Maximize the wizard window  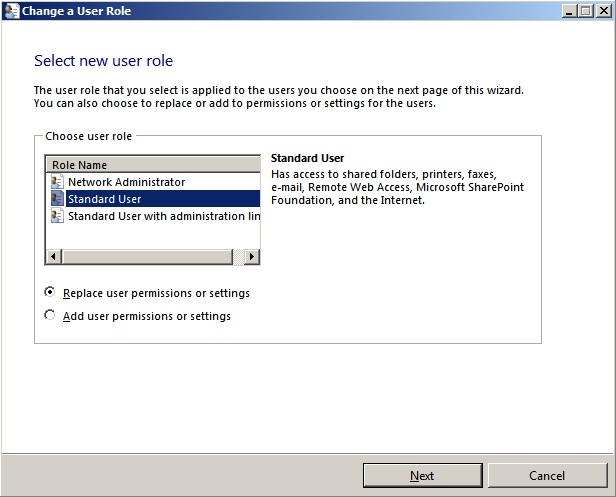584,10
